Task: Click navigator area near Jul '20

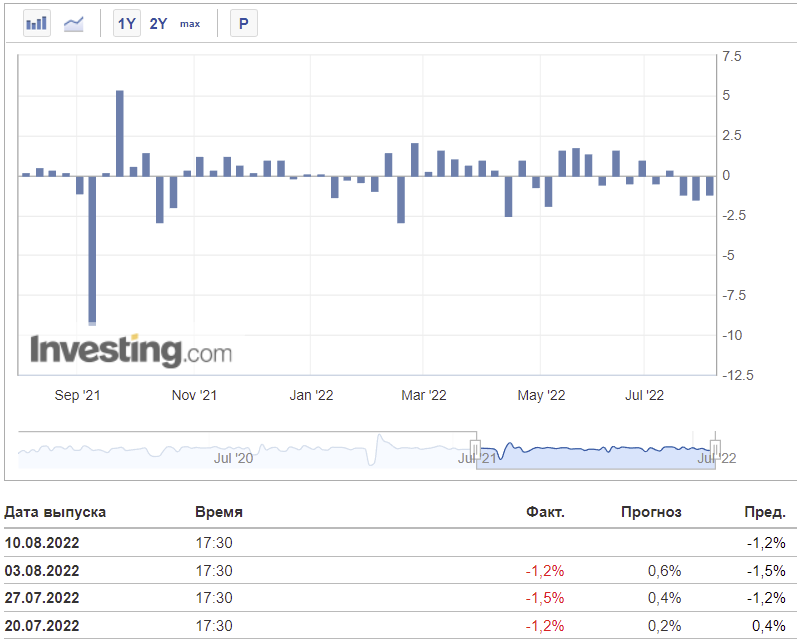Action: 234,452
